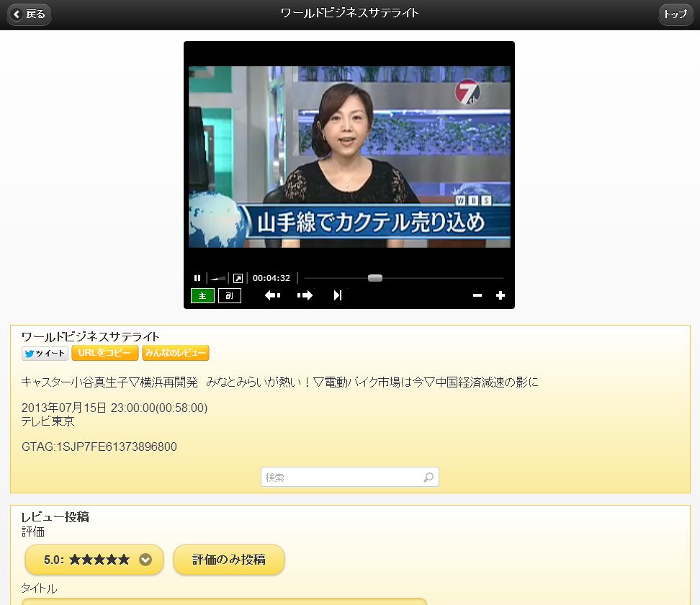This screenshot has width=700, height=605.
Task: Open the 5.0 star rating dropdown
Action: 94,560
